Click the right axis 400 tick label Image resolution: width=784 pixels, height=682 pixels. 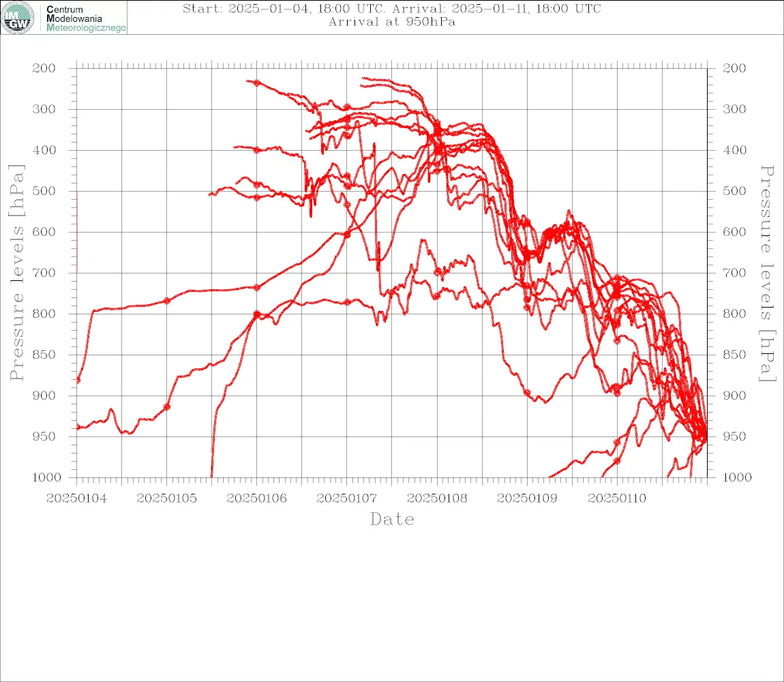point(734,150)
